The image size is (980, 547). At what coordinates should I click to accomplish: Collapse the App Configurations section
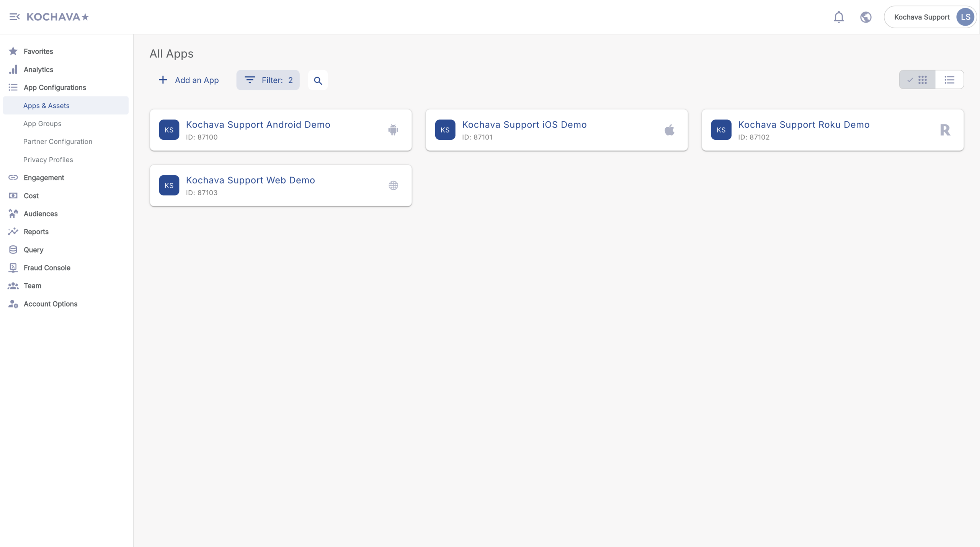click(55, 88)
